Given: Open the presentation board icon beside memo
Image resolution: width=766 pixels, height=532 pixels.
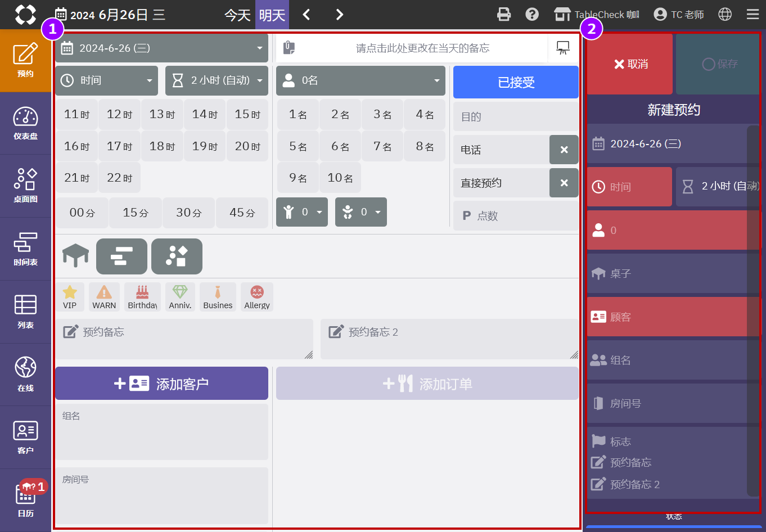Looking at the screenshot, I should point(563,48).
